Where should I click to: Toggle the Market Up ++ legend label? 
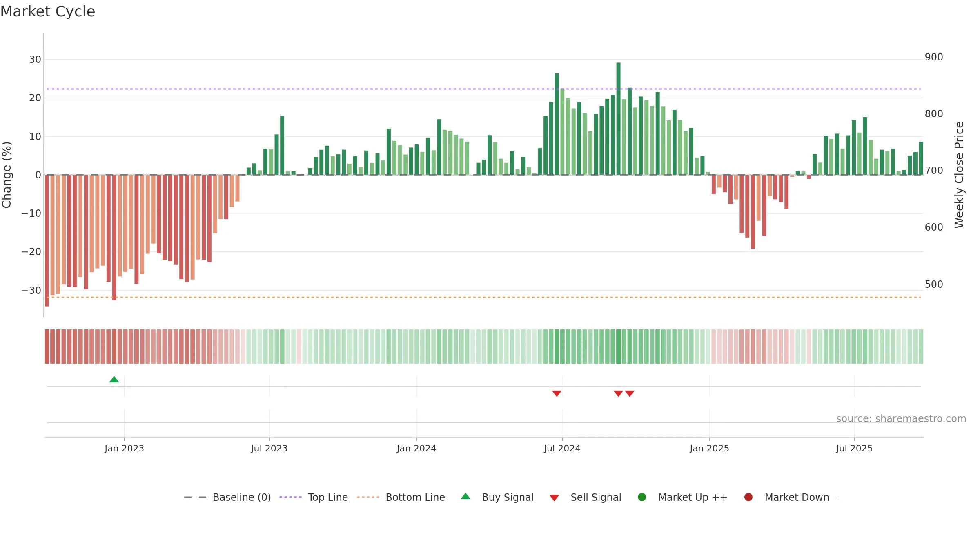(693, 497)
